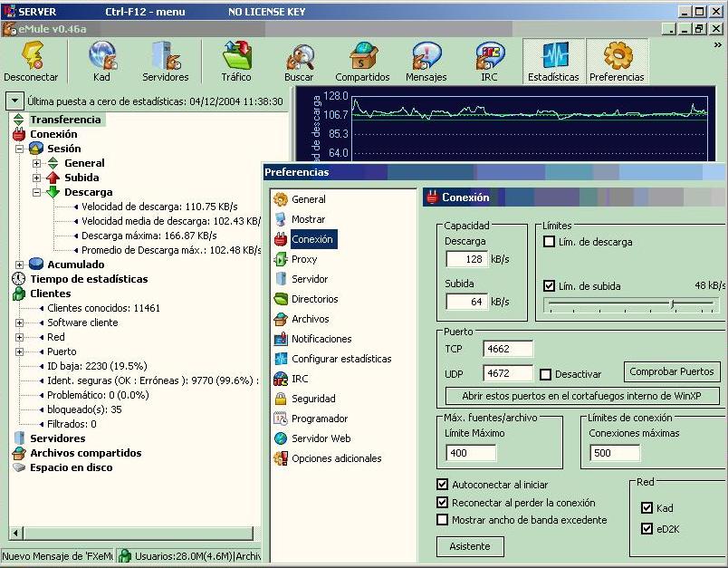This screenshot has height=568, width=728.
Task: Click the Comprobar Puertos button
Action: click(671, 371)
